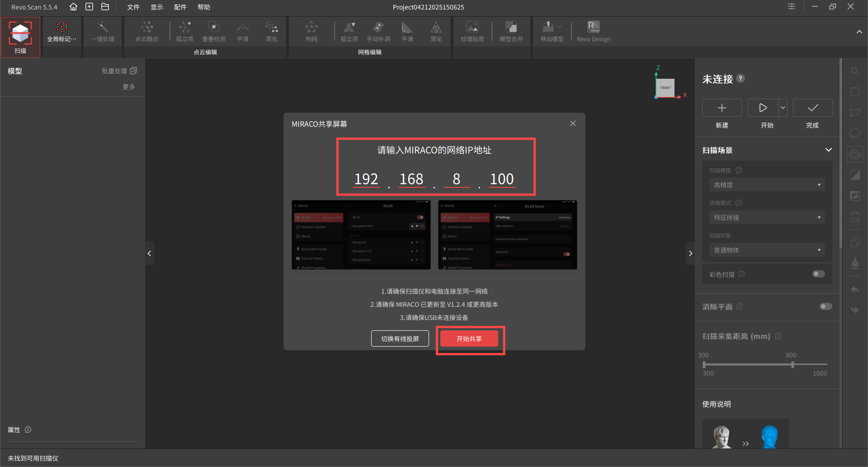Toggle 消除平面 remove plane switch
This screenshot has width=868, height=467.
pos(826,306)
